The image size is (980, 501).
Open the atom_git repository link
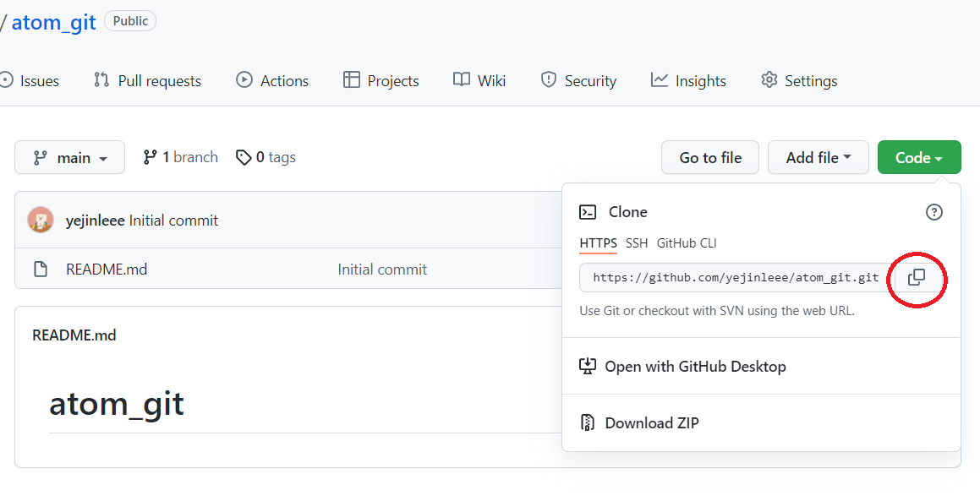point(54,23)
